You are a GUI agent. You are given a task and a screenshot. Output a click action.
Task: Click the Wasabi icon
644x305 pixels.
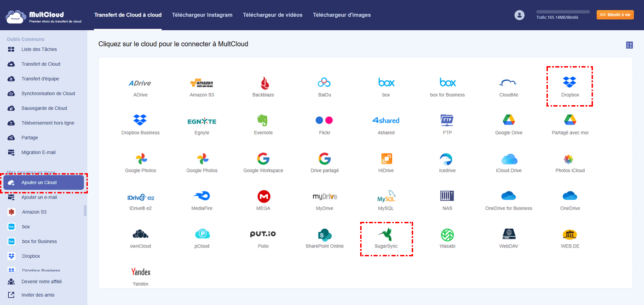click(x=447, y=234)
